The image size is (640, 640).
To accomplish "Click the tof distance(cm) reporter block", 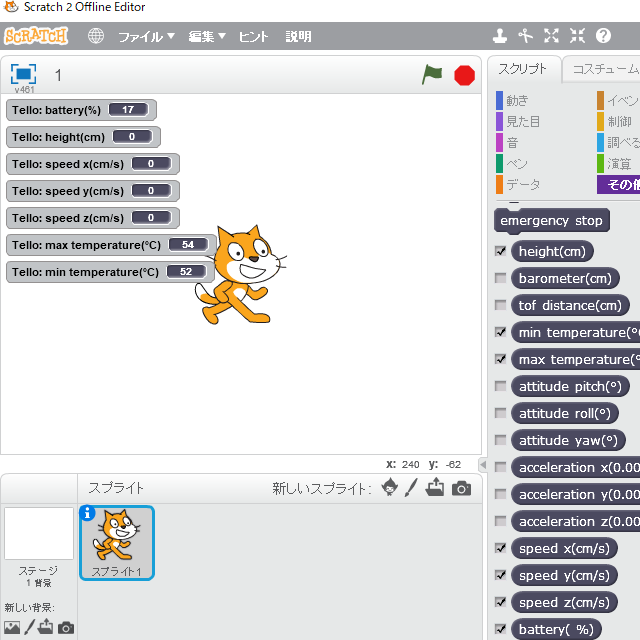I will (x=570, y=305).
